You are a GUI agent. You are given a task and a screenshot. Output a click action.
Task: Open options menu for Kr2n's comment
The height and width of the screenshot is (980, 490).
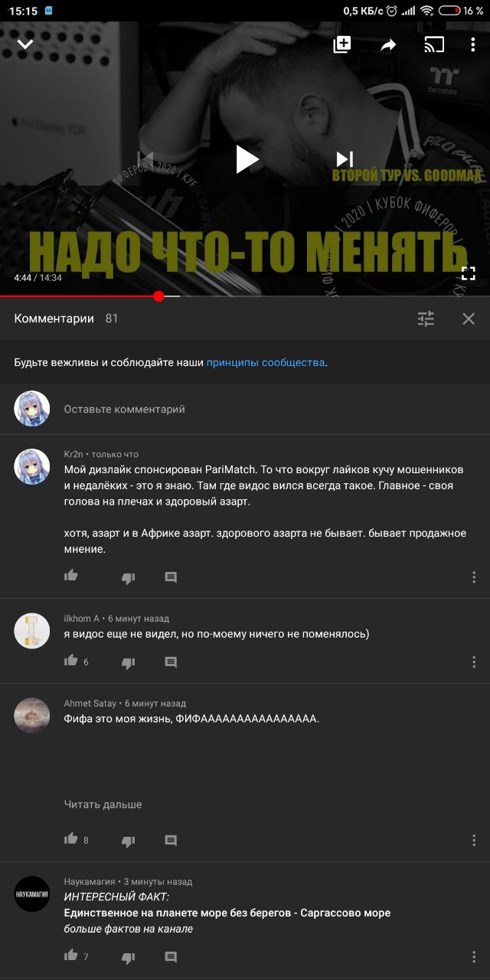474,577
